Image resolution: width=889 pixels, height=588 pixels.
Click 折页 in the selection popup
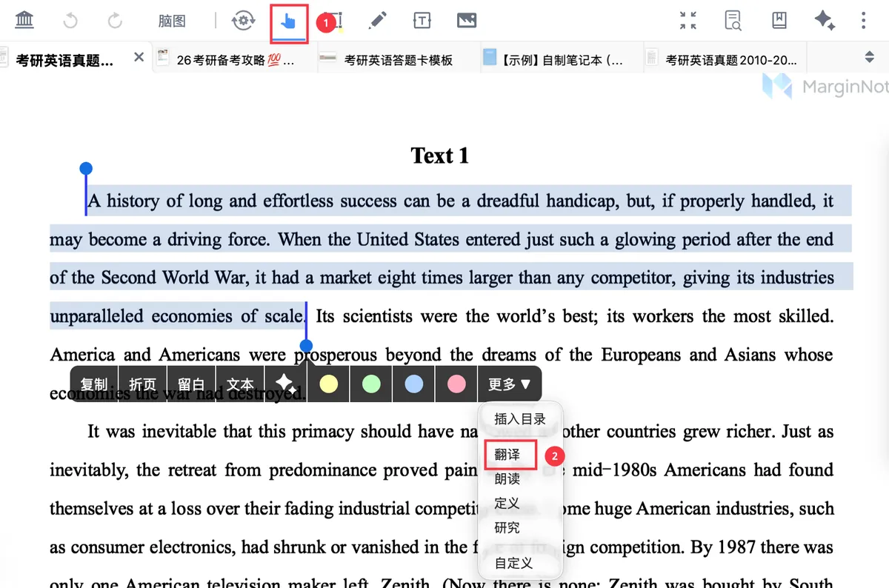click(142, 384)
